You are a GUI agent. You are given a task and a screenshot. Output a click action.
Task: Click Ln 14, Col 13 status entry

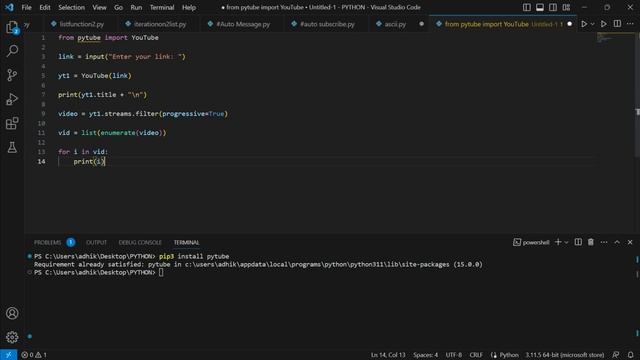pos(388,355)
